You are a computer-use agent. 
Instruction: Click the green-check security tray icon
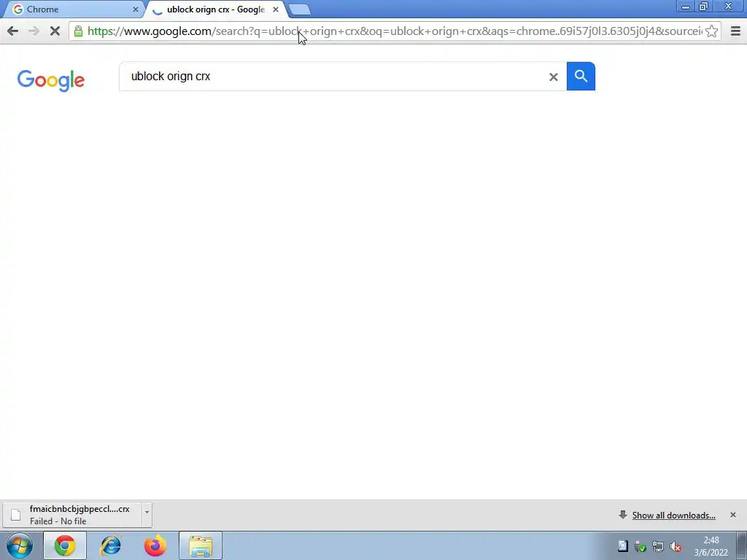(x=640, y=547)
